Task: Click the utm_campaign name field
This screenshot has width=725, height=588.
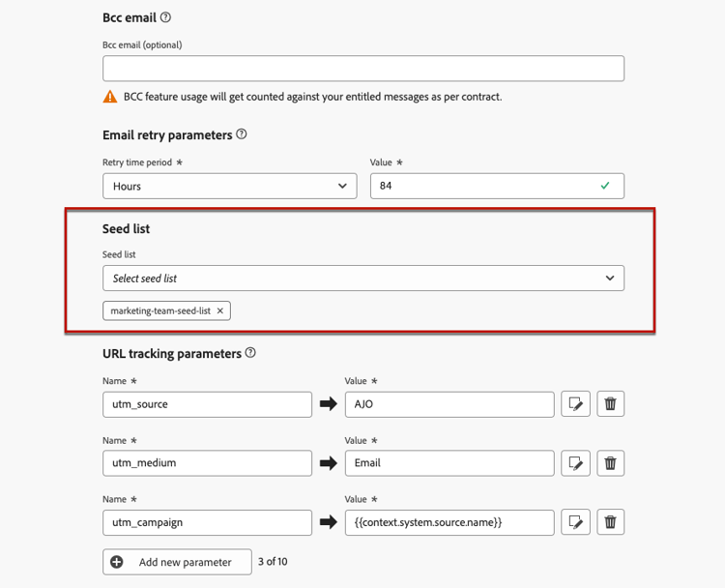Action: pos(207,522)
